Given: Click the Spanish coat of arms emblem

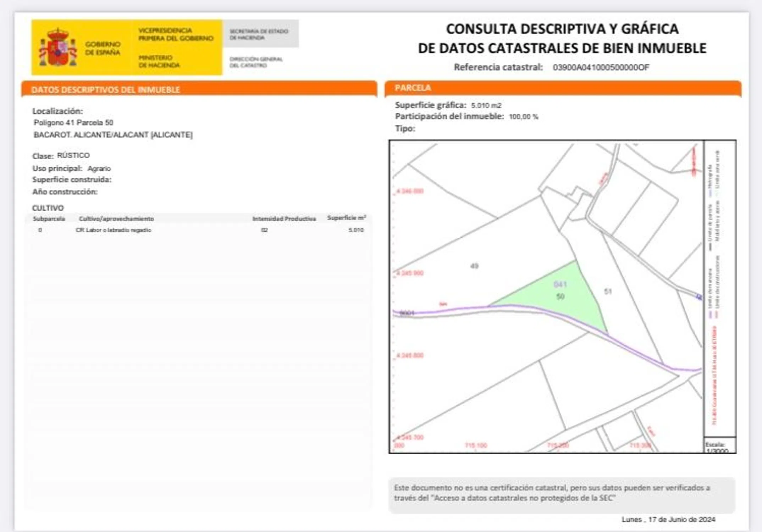Looking at the screenshot, I should pyautogui.click(x=58, y=48).
